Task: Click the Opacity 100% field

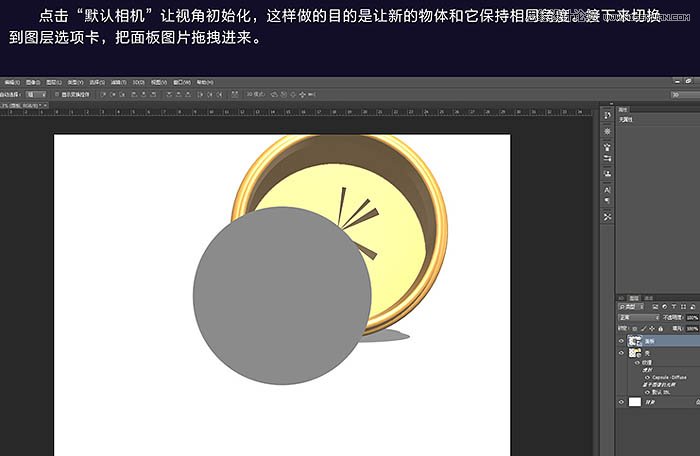Action: [692, 318]
